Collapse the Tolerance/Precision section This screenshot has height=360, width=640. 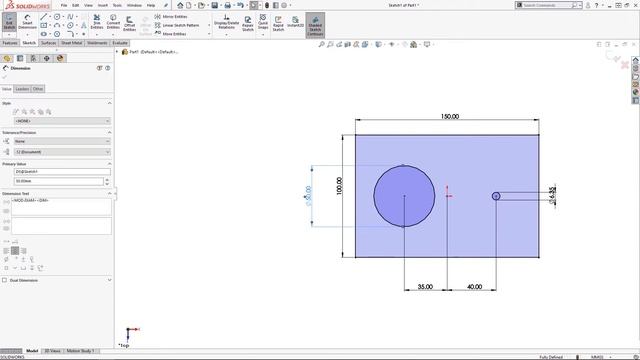(109, 132)
